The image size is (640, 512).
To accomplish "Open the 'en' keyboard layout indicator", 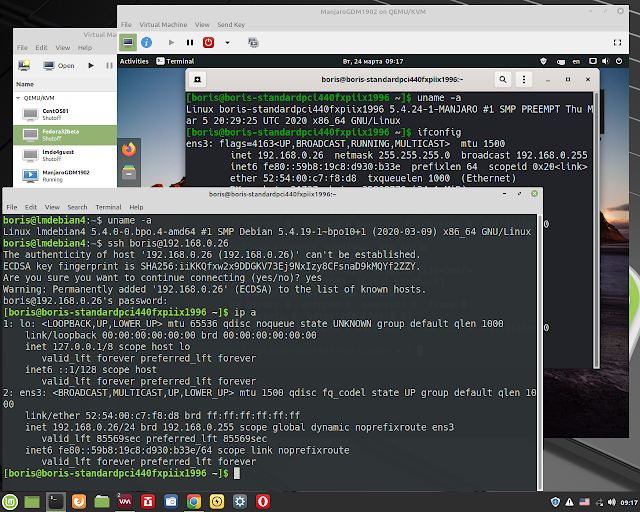I will 576,62.
